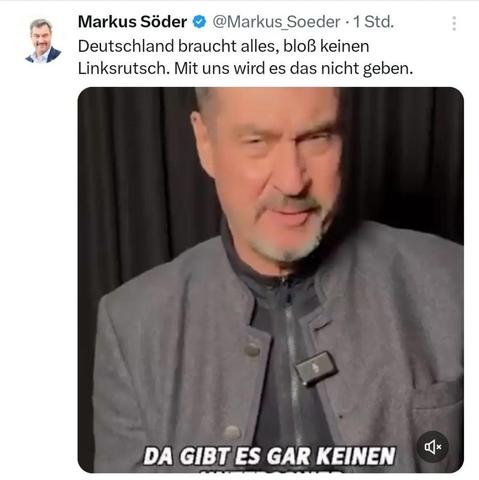Click the caption DA GIBT ES GAR KEINEN
This screenshot has height=480, width=479.
pyautogui.click(x=269, y=456)
